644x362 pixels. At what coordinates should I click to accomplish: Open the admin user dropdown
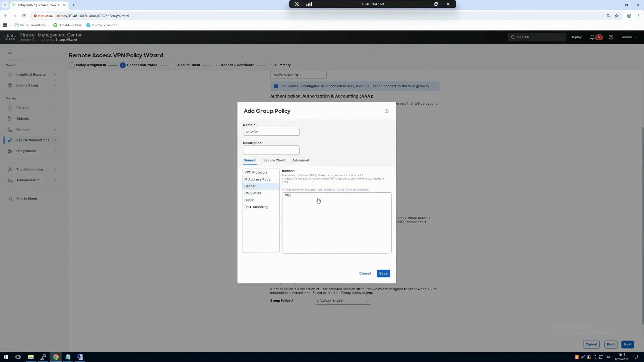click(630, 37)
